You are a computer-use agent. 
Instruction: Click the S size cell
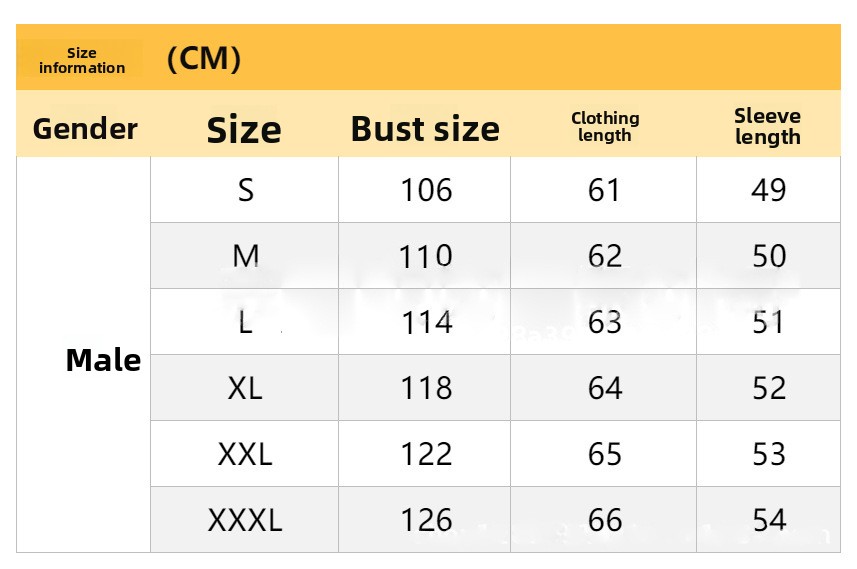(246, 190)
